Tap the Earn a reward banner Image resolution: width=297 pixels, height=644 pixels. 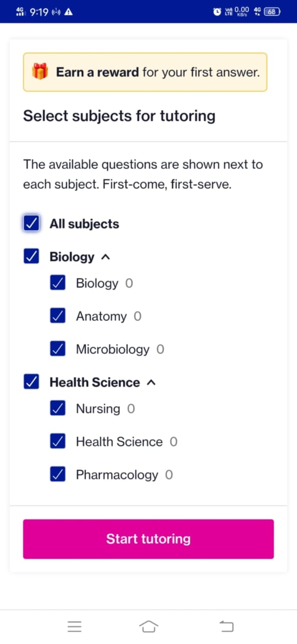(x=145, y=72)
